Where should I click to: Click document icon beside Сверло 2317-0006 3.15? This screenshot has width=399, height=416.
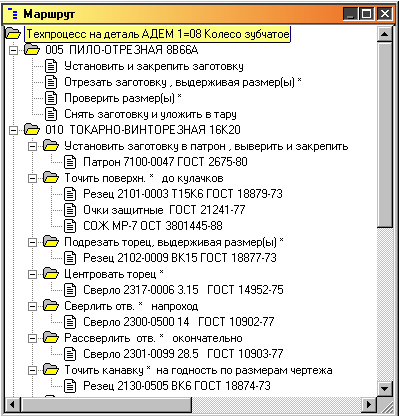(x=70, y=290)
